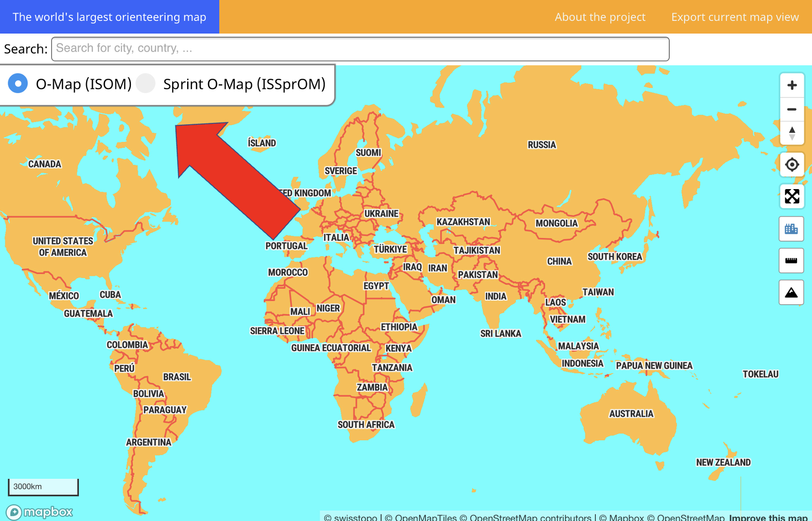Toggle the terrain mountain icon

point(791,292)
